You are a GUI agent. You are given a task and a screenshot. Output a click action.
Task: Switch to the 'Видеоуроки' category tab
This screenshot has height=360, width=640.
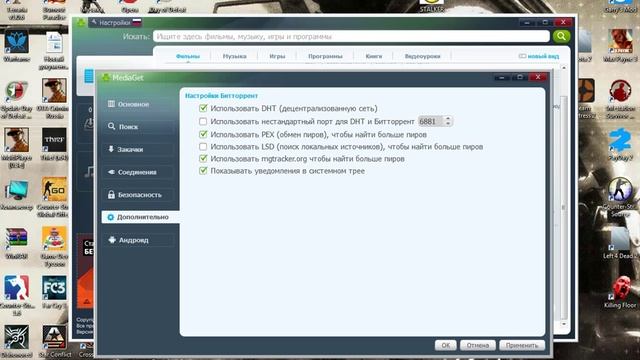pyautogui.click(x=422, y=56)
